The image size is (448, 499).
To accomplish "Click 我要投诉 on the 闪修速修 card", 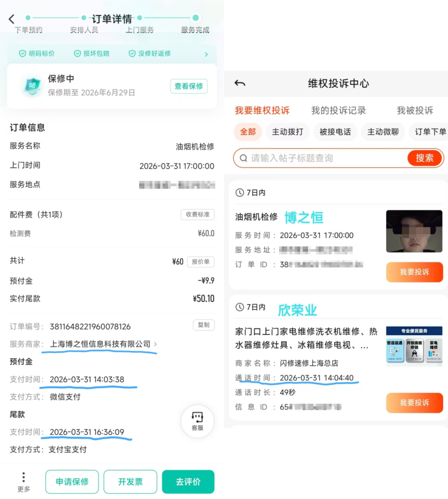I will pos(414,403).
